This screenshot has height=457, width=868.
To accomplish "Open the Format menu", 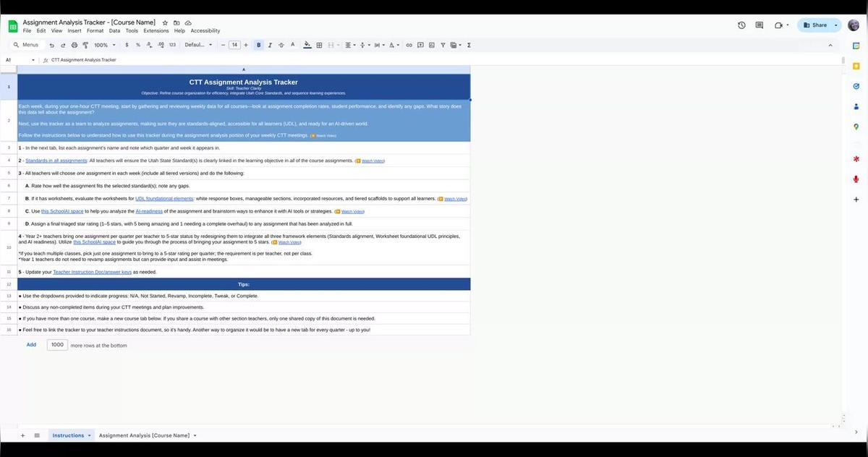I will coord(95,30).
